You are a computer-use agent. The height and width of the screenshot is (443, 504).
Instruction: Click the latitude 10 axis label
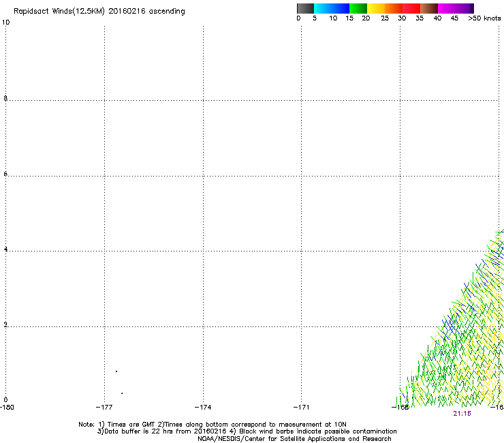point(5,22)
